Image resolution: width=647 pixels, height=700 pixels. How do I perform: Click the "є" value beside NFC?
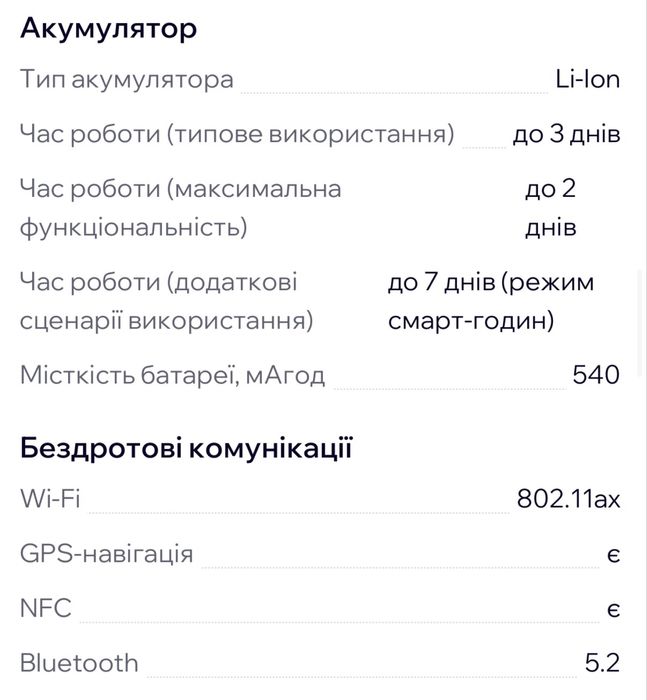pyautogui.click(x=613, y=608)
